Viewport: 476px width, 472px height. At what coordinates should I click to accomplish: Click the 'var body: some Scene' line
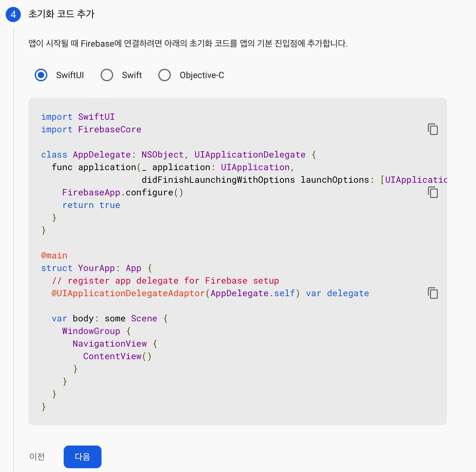point(110,319)
